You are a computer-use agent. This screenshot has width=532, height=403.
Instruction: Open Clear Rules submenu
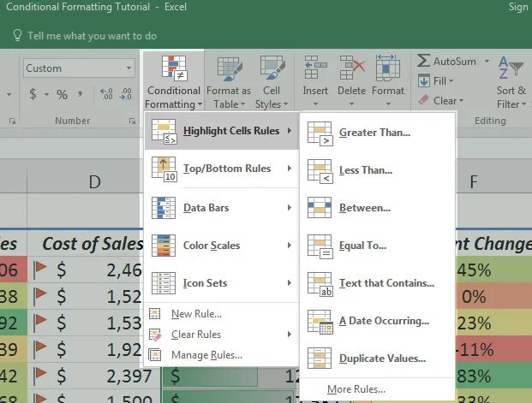[222, 335]
